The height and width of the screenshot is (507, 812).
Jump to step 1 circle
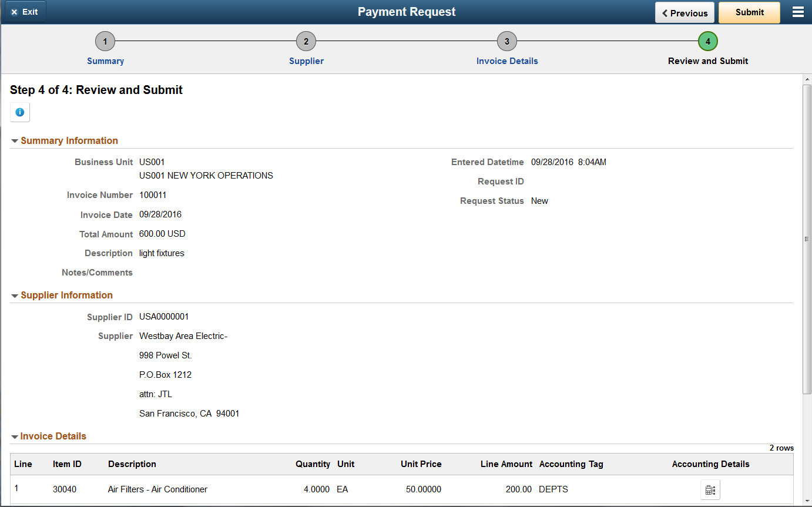[105, 42]
